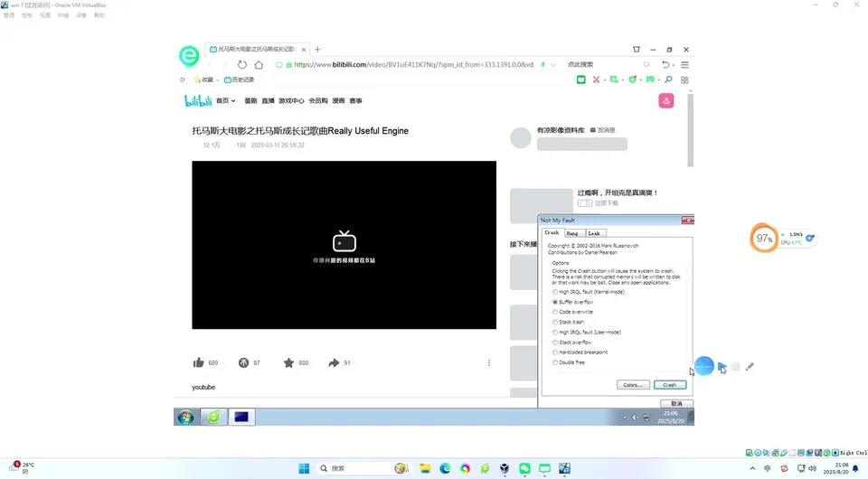Open the bilibili logo home link
Image resolution: width=868 pixels, height=479 pixels.
click(x=198, y=100)
